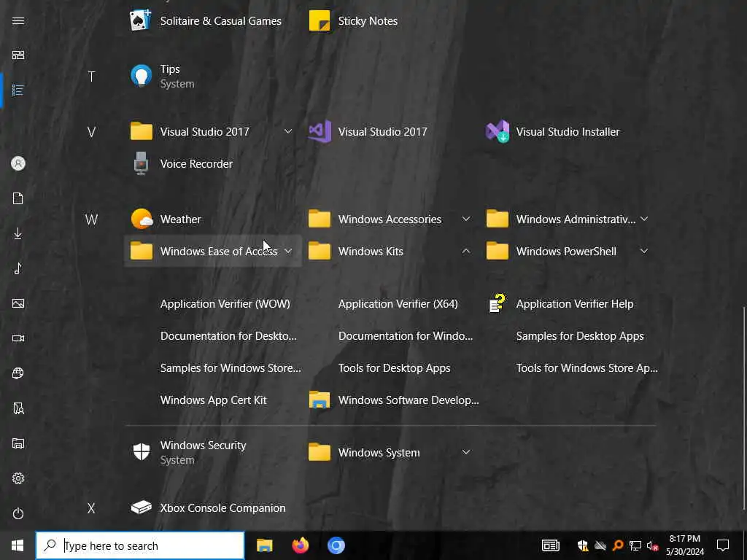The height and width of the screenshot is (560, 747).
Task: Open the network tray icon
Action: tap(635, 545)
